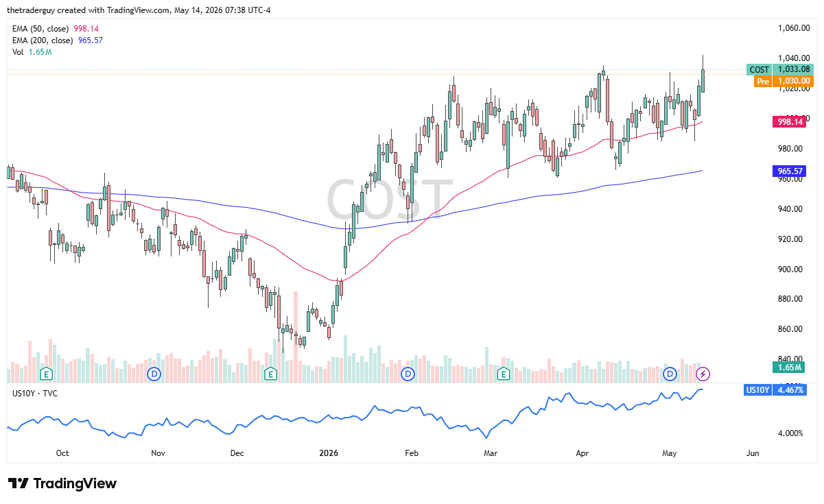Click the Dec label on time axis
The height and width of the screenshot is (504, 824).
point(237,453)
